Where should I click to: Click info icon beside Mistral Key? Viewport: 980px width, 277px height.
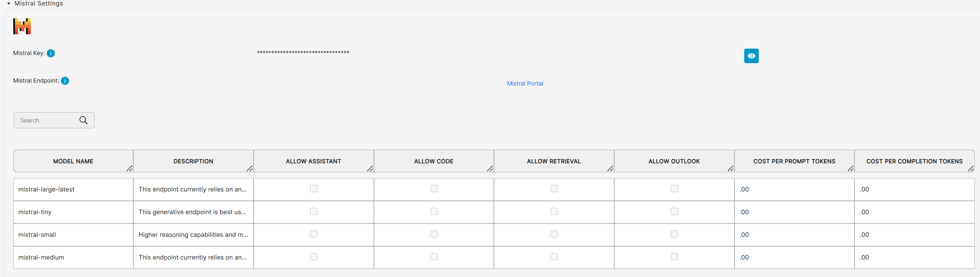51,53
